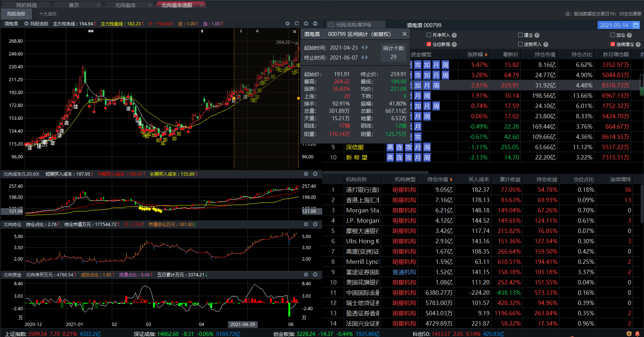Click the 2021-04-29 date marker on timeline

pyautogui.click(x=243, y=325)
